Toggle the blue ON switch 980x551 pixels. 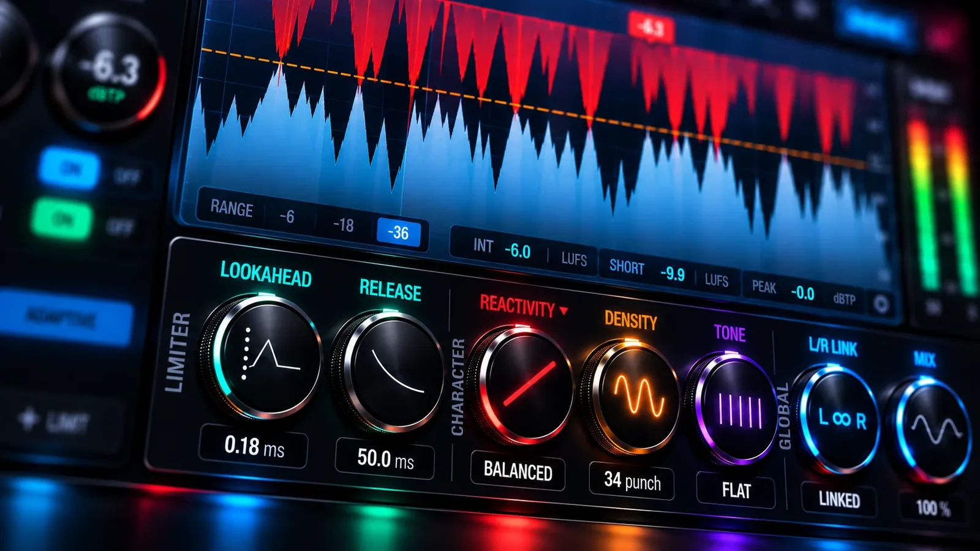pos(70,168)
